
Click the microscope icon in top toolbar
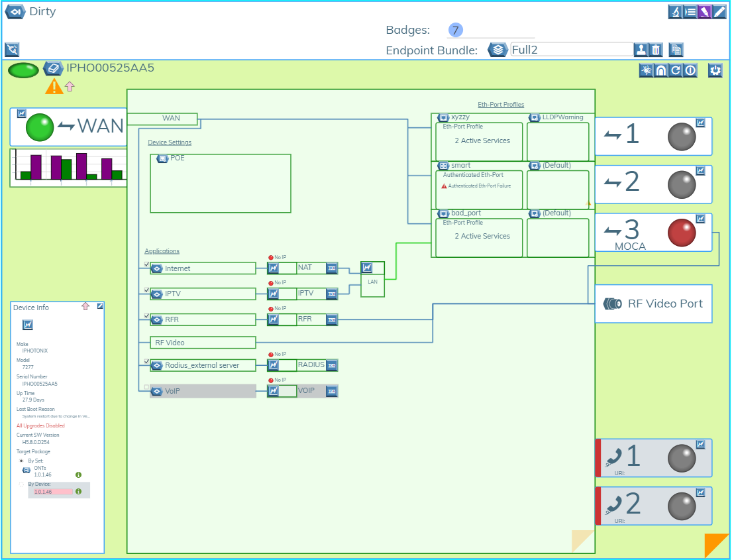click(675, 11)
